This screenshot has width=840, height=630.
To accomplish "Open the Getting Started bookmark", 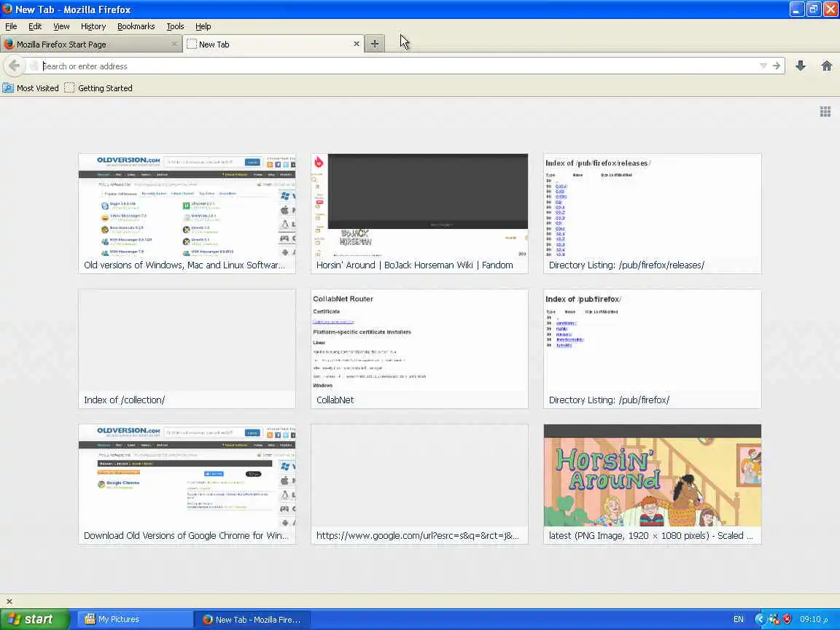I will (x=98, y=87).
